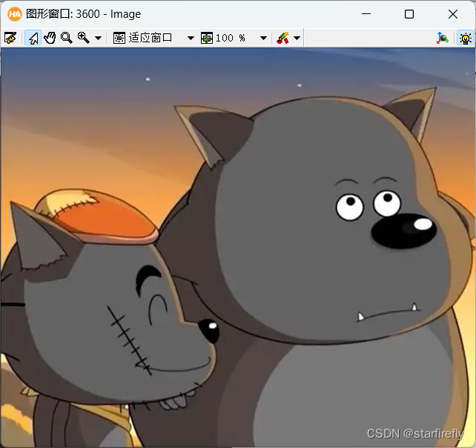
Task: Maximize the graphics window
Action: (x=409, y=14)
